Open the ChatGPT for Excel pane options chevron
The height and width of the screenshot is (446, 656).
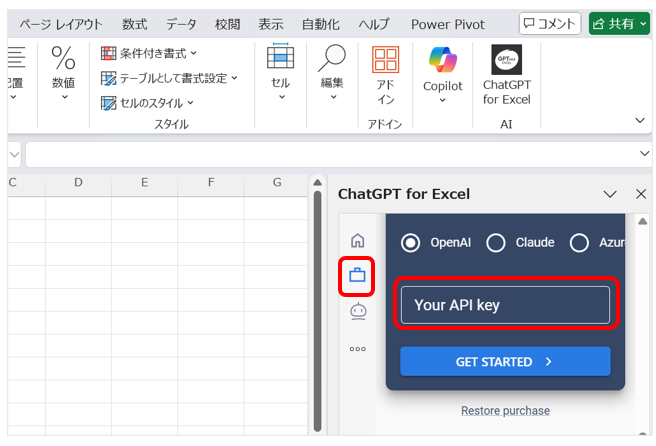(x=610, y=194)
